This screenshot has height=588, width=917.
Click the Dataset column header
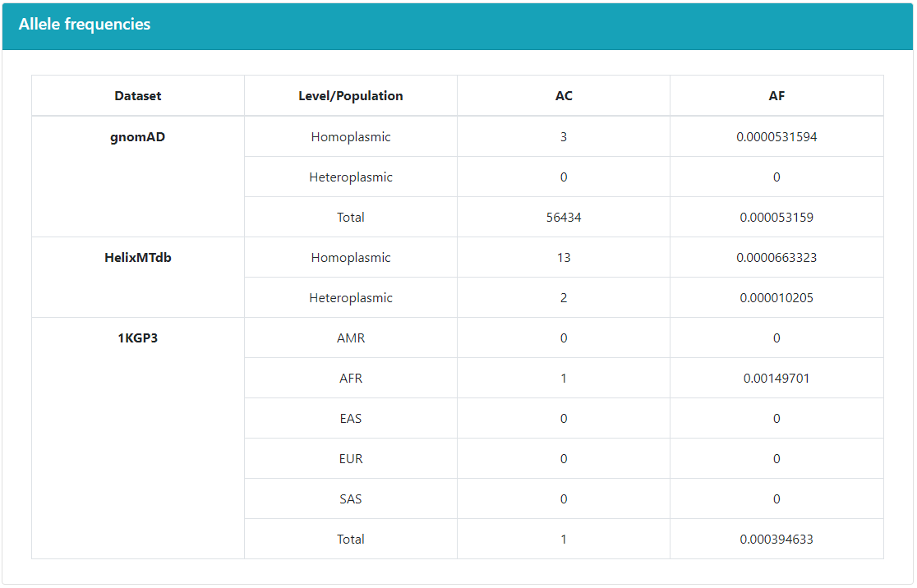tap(137, 96)
